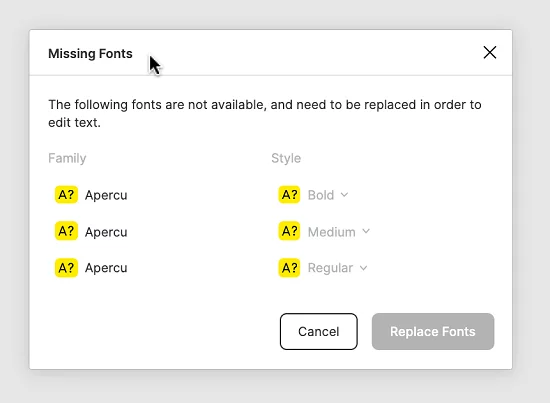Open the Medium style dropdown
This screenshot has width=550, height=403.
tap(339, 232)
